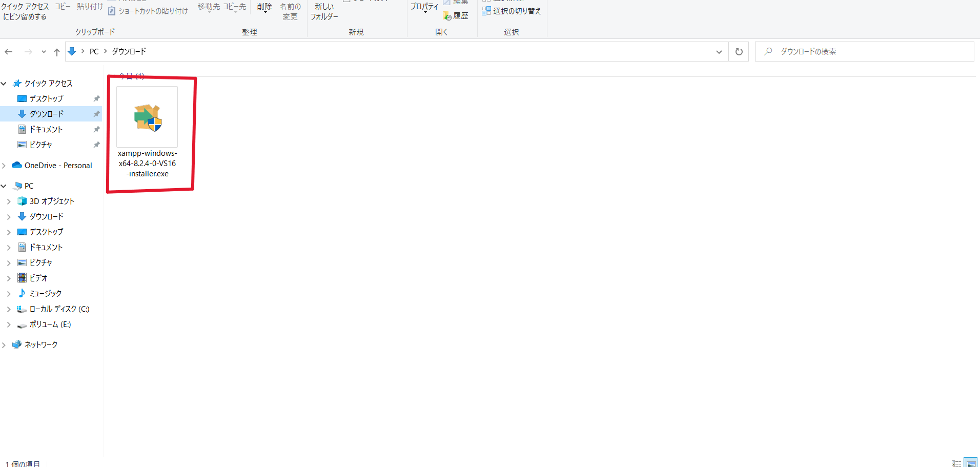Click ショートカットの貼り付け in ribbon

(x=148, y=11)
